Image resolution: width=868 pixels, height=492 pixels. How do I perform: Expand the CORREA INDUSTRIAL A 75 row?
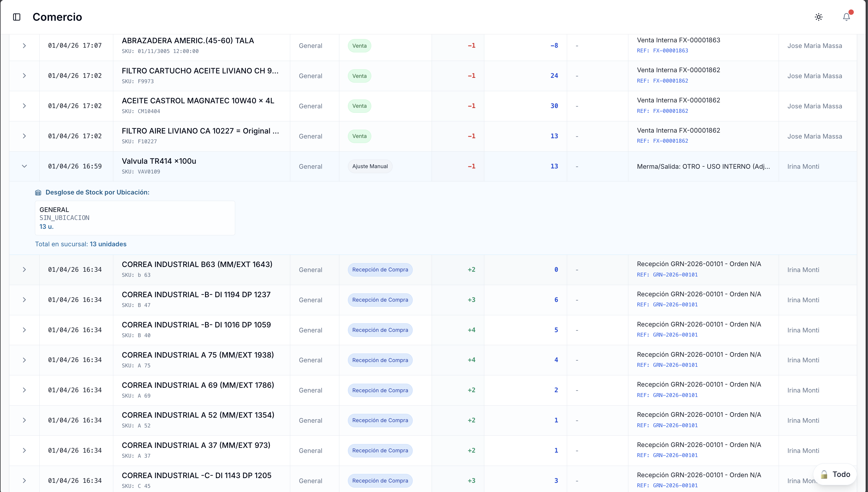tap(24, 360)
